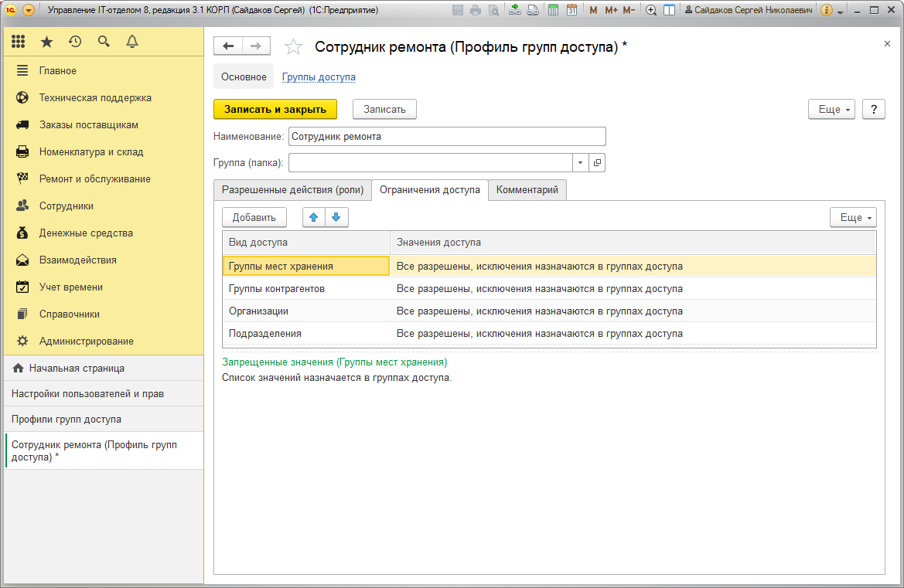The height and width of the screenshot is (588, 904).
Task: Click the panel layout settings icon
Action: (x=670, y=10)
